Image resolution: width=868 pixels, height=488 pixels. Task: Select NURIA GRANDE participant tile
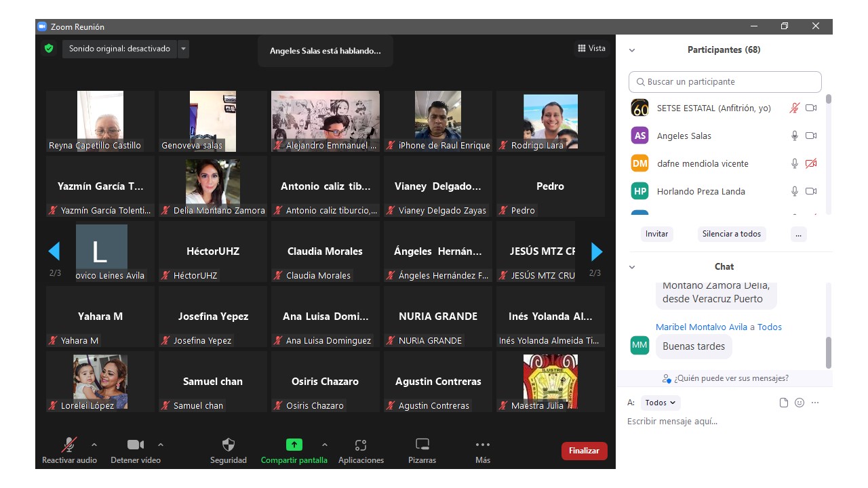coord(438,317)
